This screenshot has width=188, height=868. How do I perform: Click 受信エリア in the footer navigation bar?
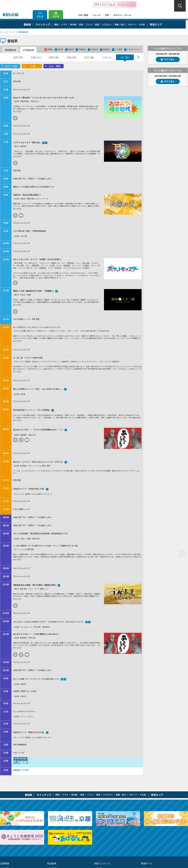tap(157, 795)
